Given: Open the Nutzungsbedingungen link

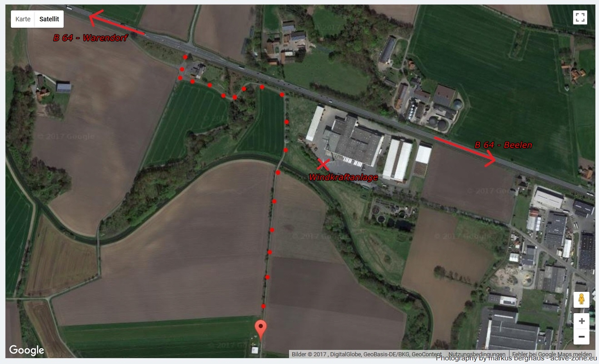Looking at the screenshot, I should click(x=477, y=354).
